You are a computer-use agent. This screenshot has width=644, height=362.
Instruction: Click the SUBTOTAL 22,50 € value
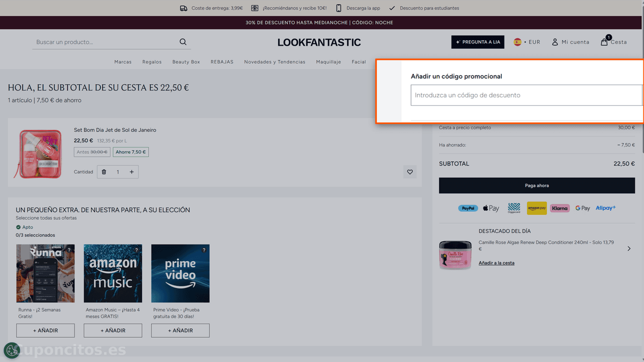click(624, 164)
